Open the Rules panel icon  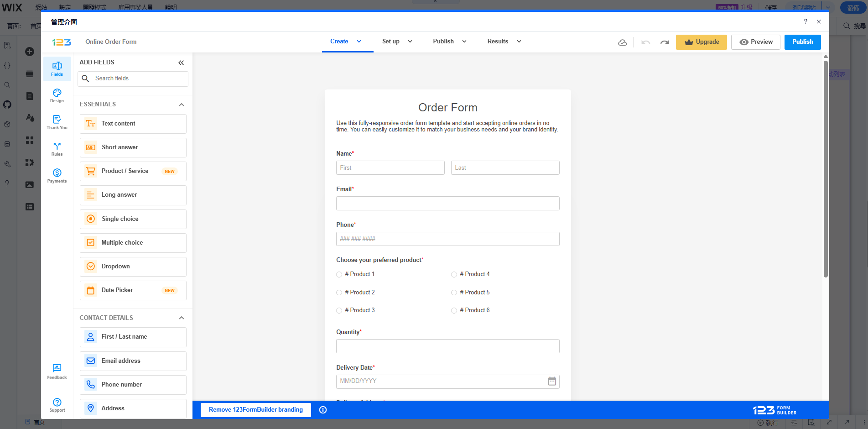[57, 149]
